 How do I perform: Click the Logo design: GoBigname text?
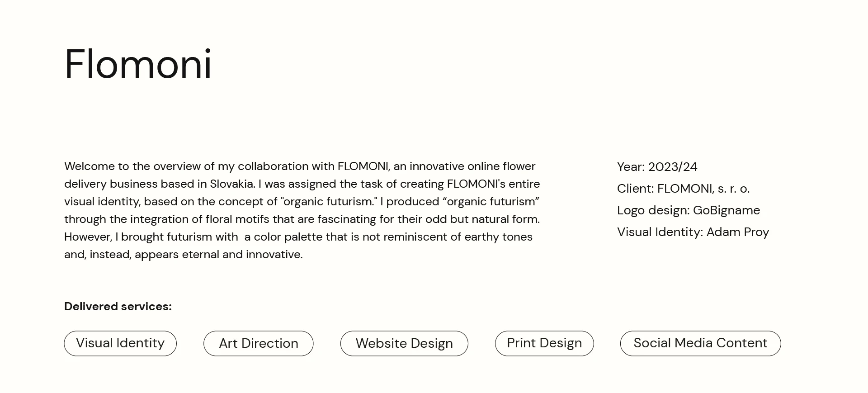point(689,210)
